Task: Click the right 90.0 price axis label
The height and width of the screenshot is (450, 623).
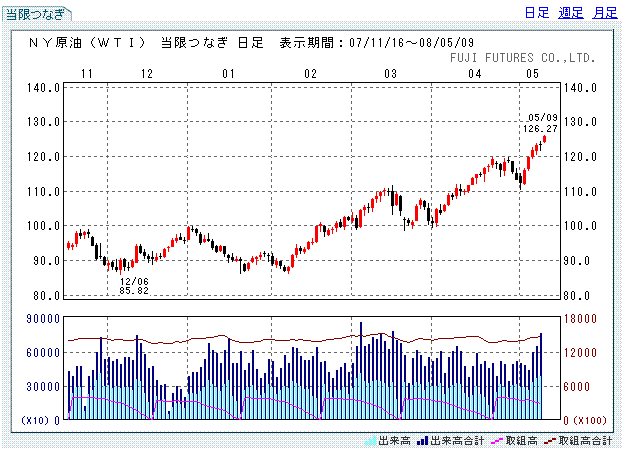Action: (577, 261)
